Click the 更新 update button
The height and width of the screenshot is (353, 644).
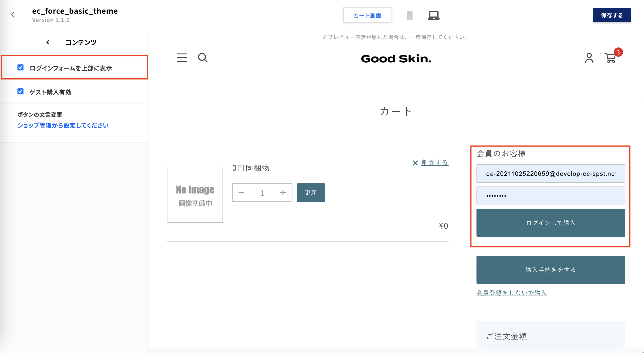pos(311,193)
